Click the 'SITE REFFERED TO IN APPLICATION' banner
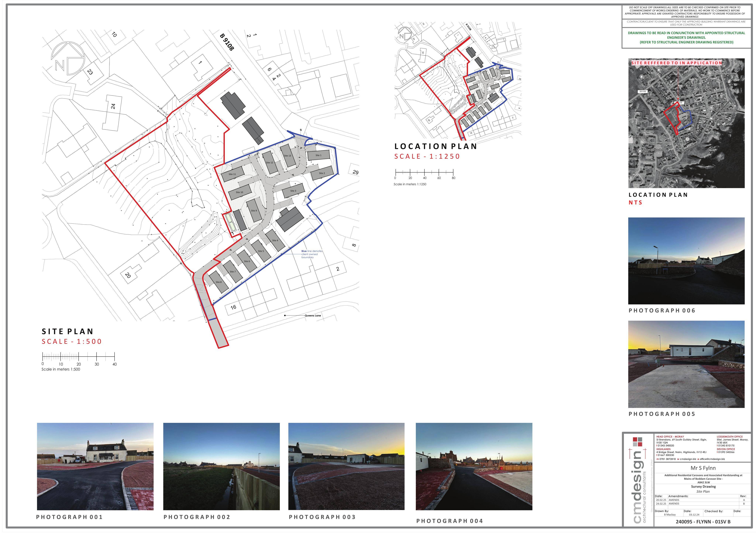 click(677, 63)
